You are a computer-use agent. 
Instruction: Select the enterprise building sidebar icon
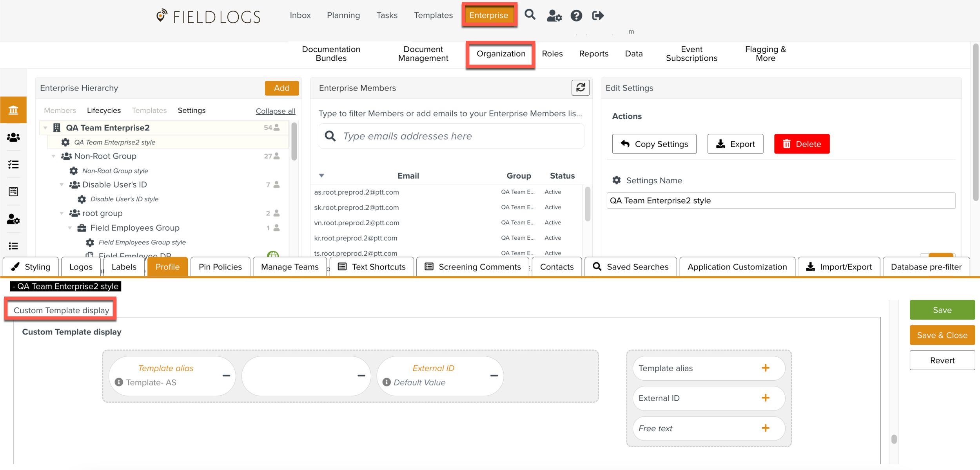(13, 110)
